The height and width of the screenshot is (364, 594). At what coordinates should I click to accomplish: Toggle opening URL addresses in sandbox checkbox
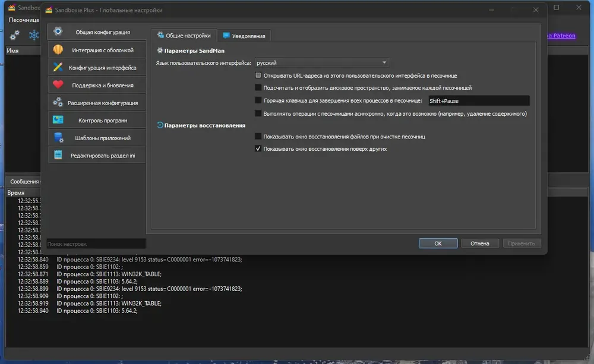coord(258,75)
